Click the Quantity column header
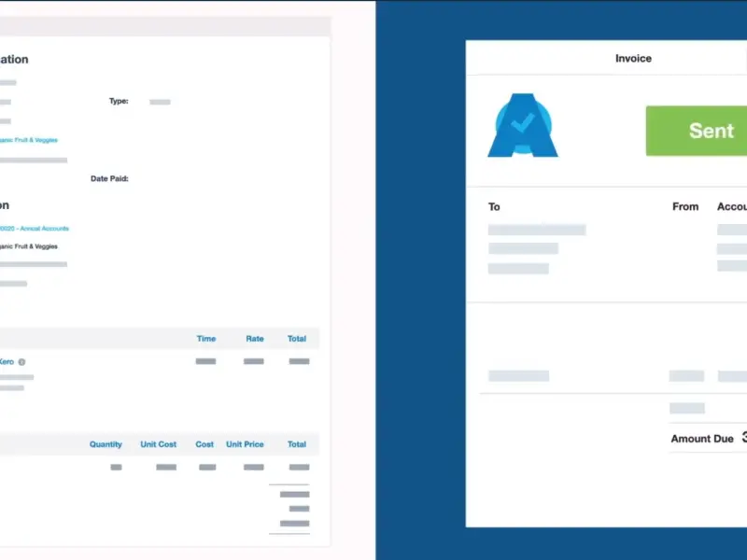Image resolution: width=747 pixels, height=560 pixels. [106, 444]
